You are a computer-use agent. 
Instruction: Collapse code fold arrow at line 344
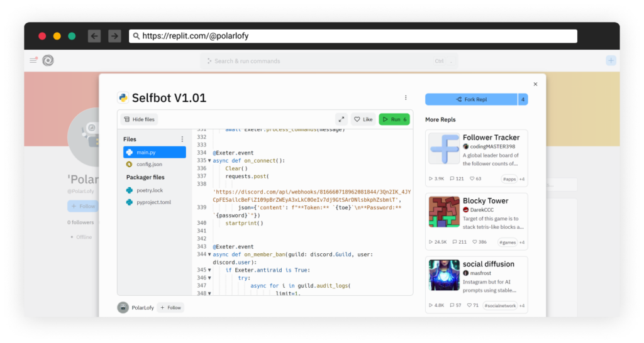209,254
